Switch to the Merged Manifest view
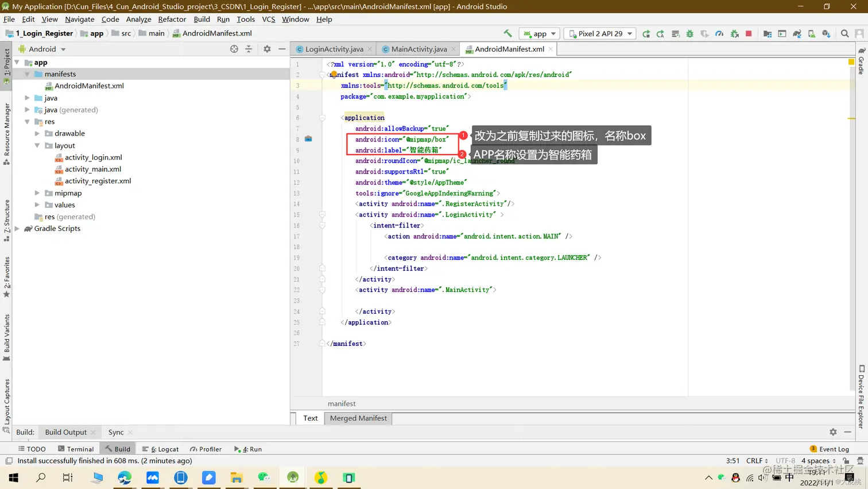The width and height of the screenshot is (868, 489). (358, 418)
